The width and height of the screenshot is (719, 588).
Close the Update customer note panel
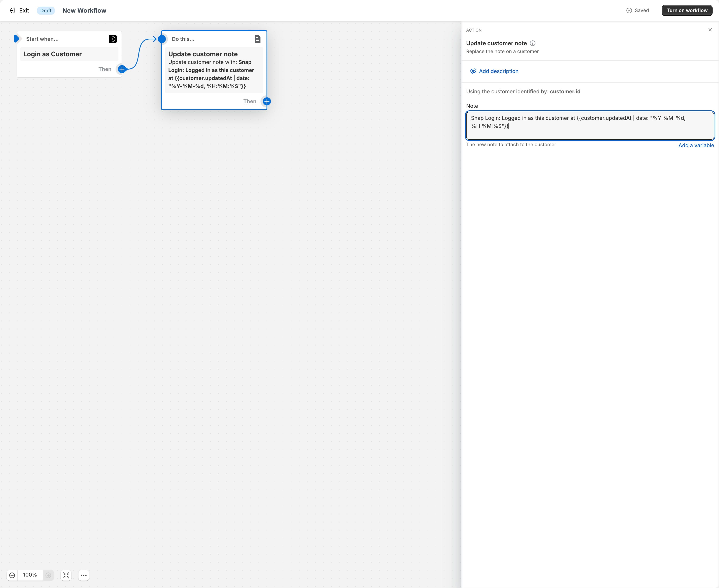(x=710, y=30)
